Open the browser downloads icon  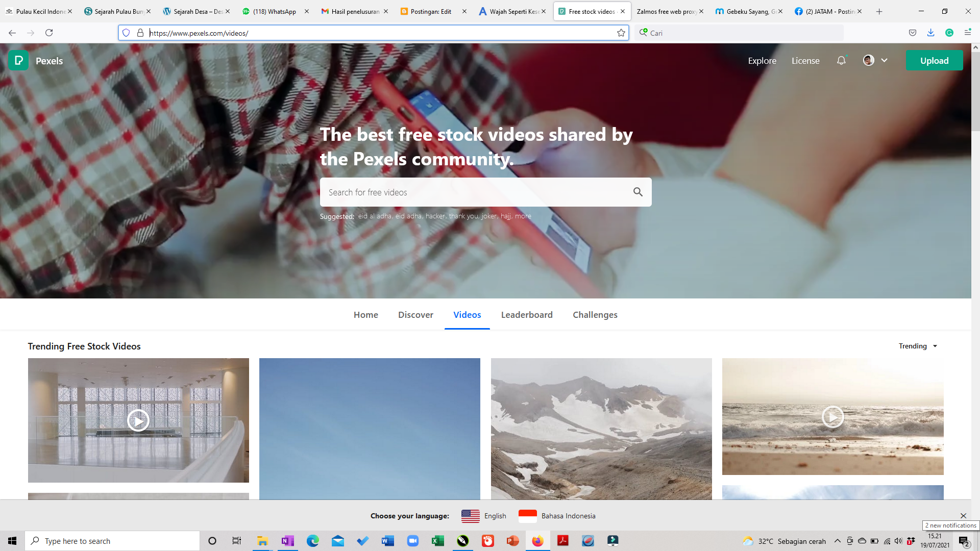point(931,33)
